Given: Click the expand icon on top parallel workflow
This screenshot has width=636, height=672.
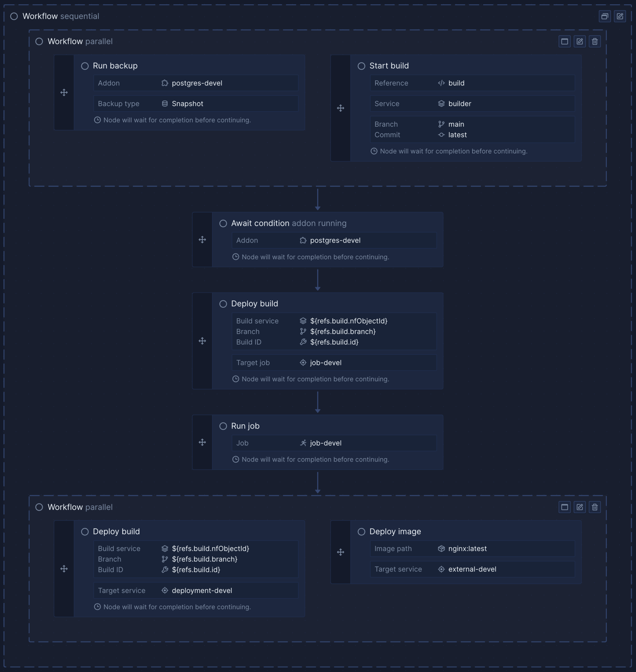Looking at the screenshot, I should (x=565, y=41).
